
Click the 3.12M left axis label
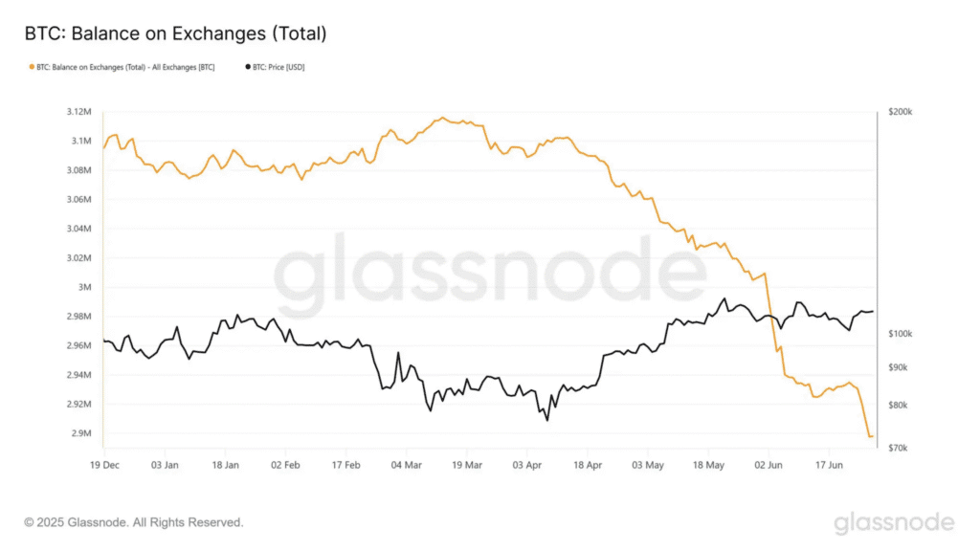tap(78, 112)
